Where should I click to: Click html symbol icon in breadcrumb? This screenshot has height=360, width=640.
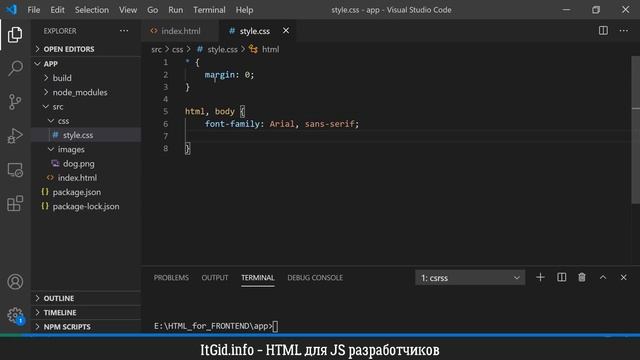pos(253,49)
